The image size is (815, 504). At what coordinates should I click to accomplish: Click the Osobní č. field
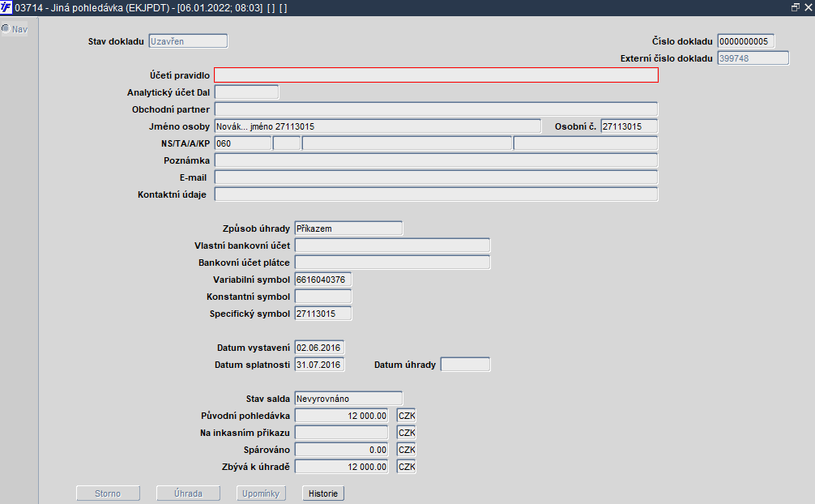pos(629,126)
